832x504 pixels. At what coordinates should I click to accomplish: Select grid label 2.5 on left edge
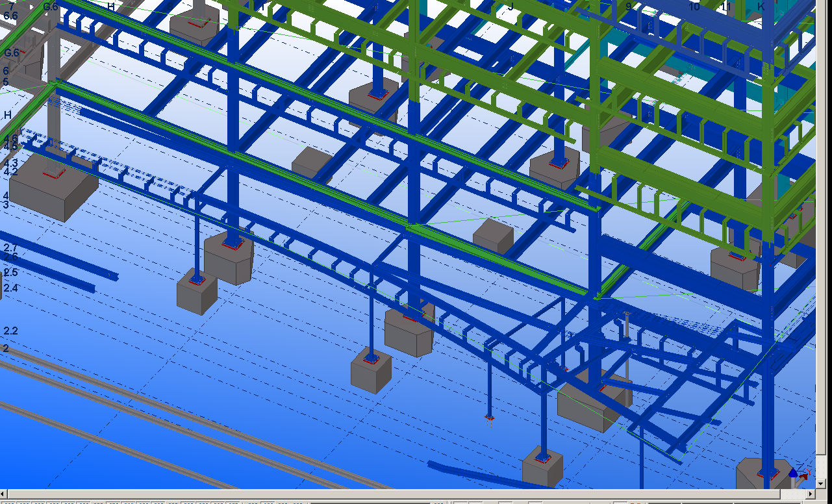10,272
